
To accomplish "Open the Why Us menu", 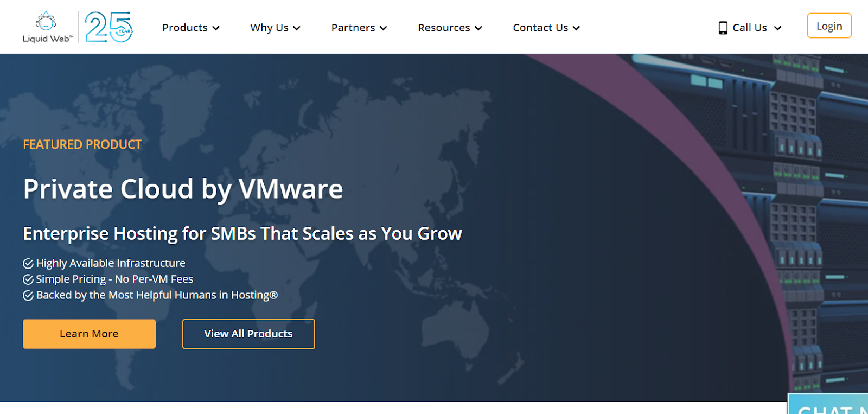I will coord(276,28).
